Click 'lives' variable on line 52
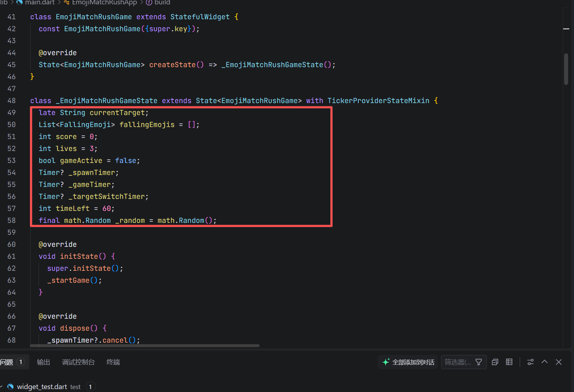Image resolution: width=574 pixels, height=392 pixels. tap(66, 148)
